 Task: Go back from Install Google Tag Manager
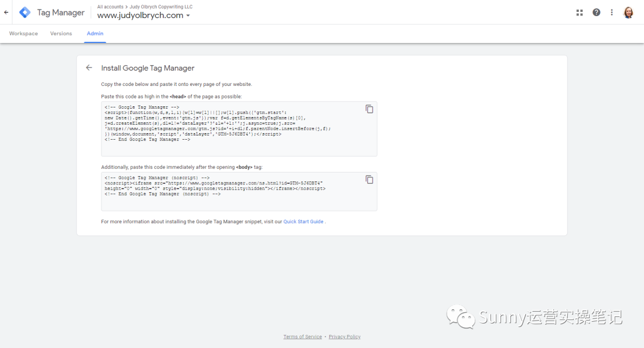tap(89, 68)
